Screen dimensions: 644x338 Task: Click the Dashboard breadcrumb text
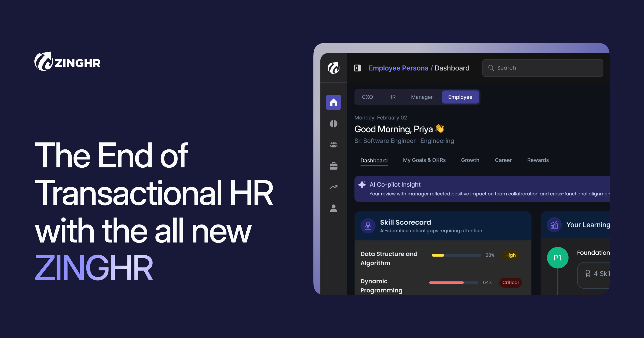[x=452, y=68]
